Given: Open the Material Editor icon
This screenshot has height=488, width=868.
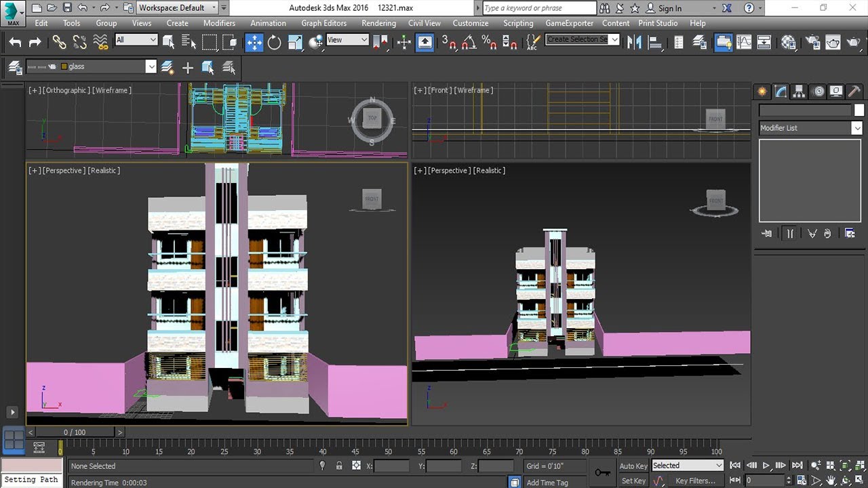Looking at the screenshot, I should [788, 42].
